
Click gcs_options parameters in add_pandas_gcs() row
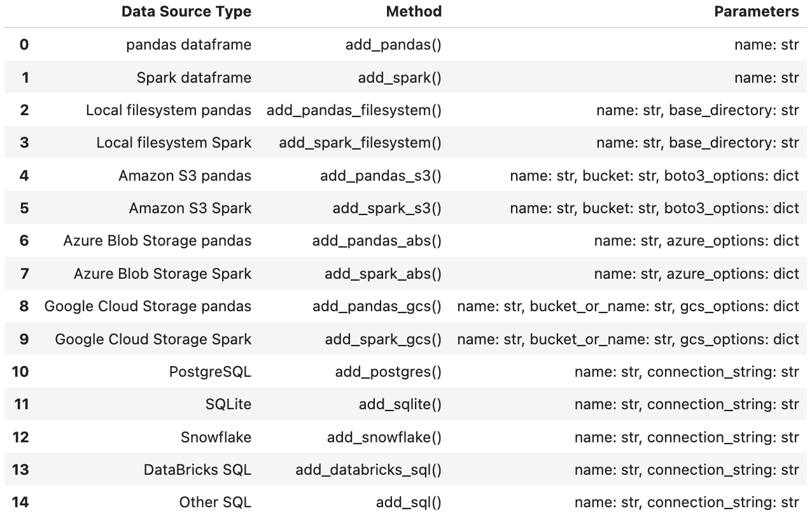click(628, 306)
